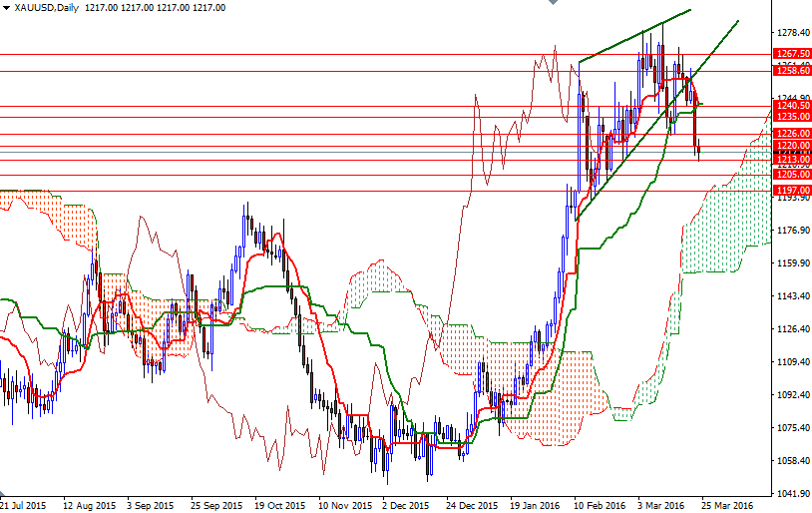Screen dimensions: 812x513
Task: Click the 1126.40 price axis value
Action: coord(793,329)
